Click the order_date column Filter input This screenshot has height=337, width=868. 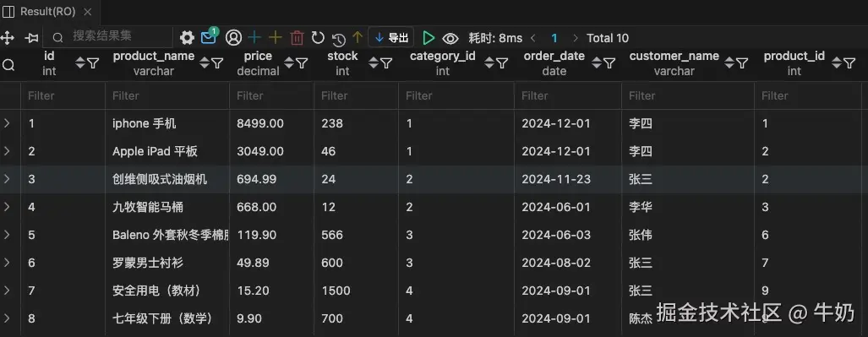pos(568,95)
